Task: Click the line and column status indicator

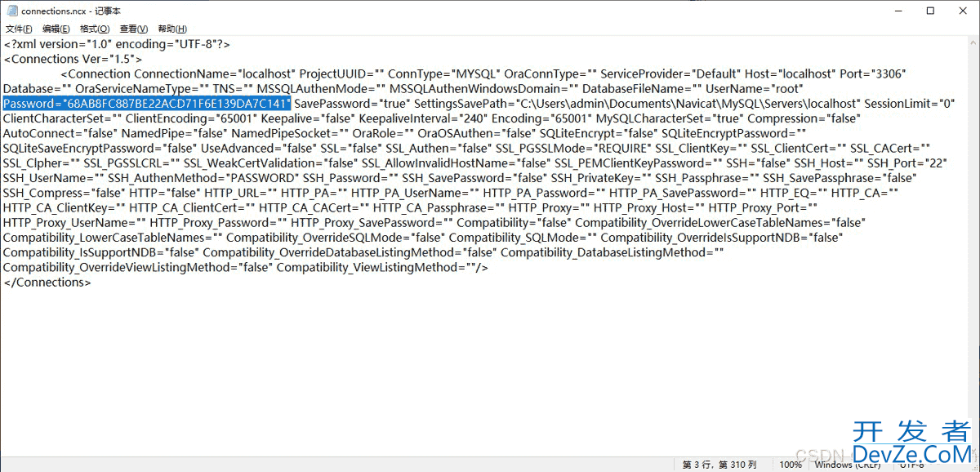Action: tap(719, 465)
